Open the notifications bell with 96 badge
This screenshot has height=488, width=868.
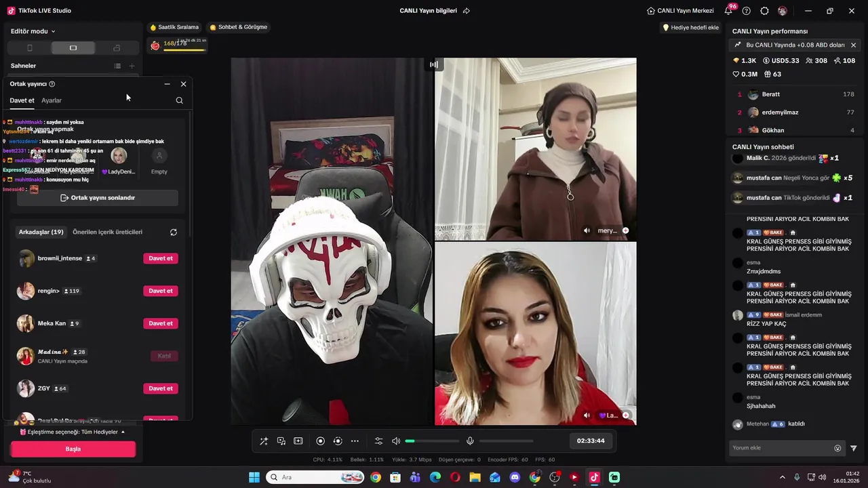pos(729,10)
